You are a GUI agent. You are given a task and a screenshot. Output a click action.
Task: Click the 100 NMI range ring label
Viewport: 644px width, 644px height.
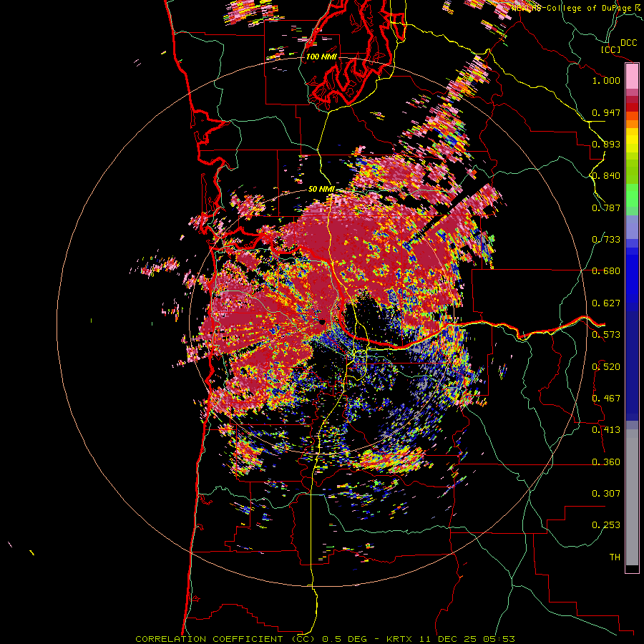tap(321, 57)
